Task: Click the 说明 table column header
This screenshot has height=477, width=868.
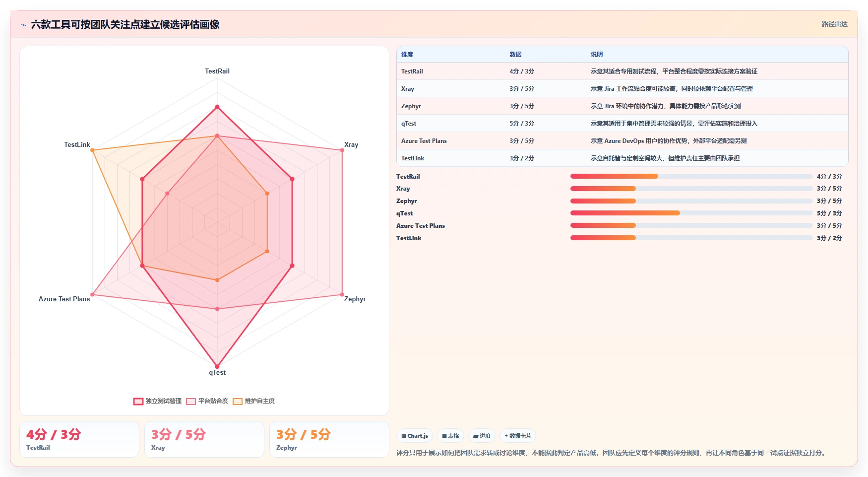Action: tap(597, 55)
